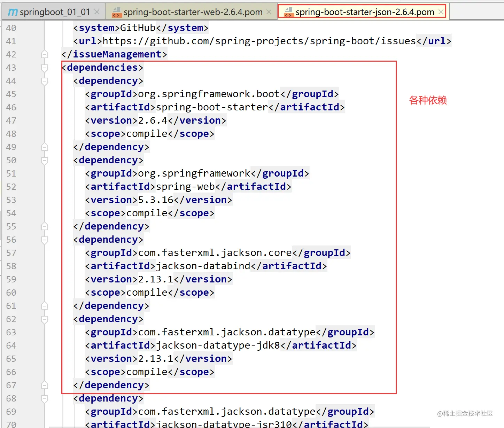Close the springboot_01_01 tab
504x428 pixels.
pyautogui.click(x=97, y=12)
